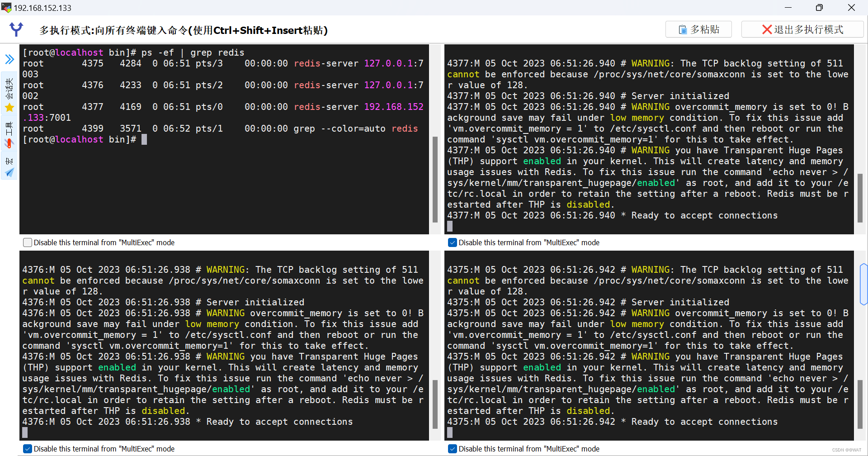868x456 pixels.
Task: Click '4376:M ... # Server initialized' line
Action: point(163,302)
